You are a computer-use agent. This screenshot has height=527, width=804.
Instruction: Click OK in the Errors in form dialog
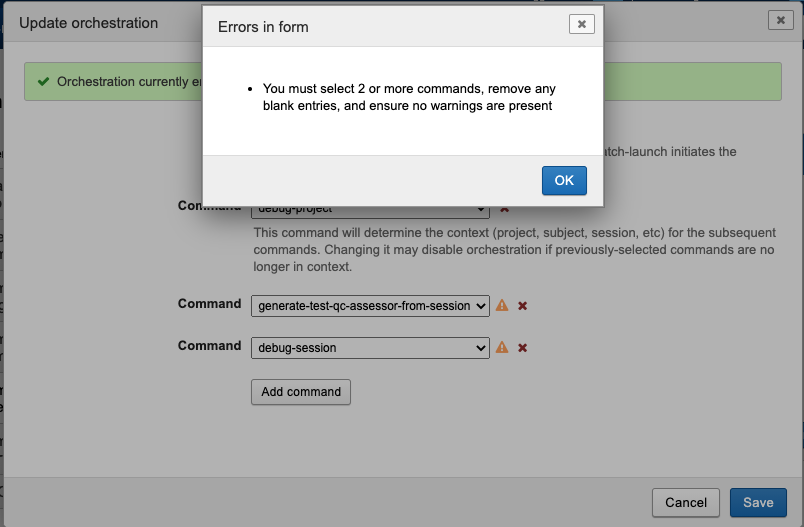click(x=564, y=180)
